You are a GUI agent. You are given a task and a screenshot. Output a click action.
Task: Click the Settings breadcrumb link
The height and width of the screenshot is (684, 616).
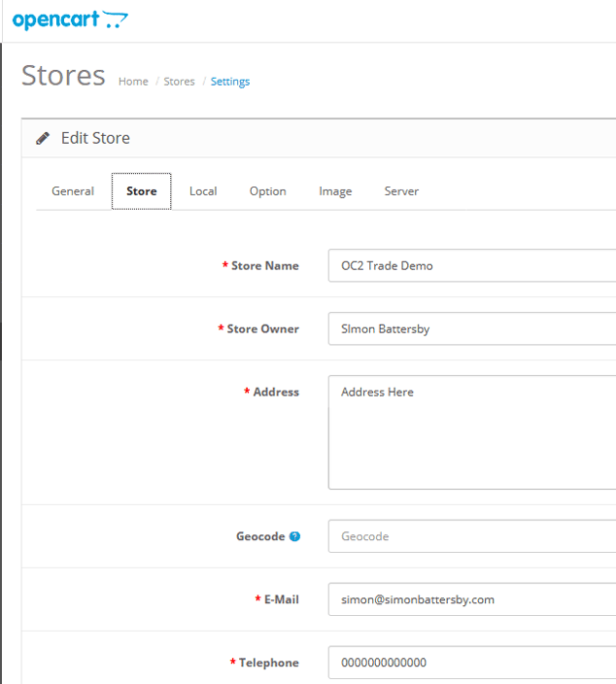(230, 82)
